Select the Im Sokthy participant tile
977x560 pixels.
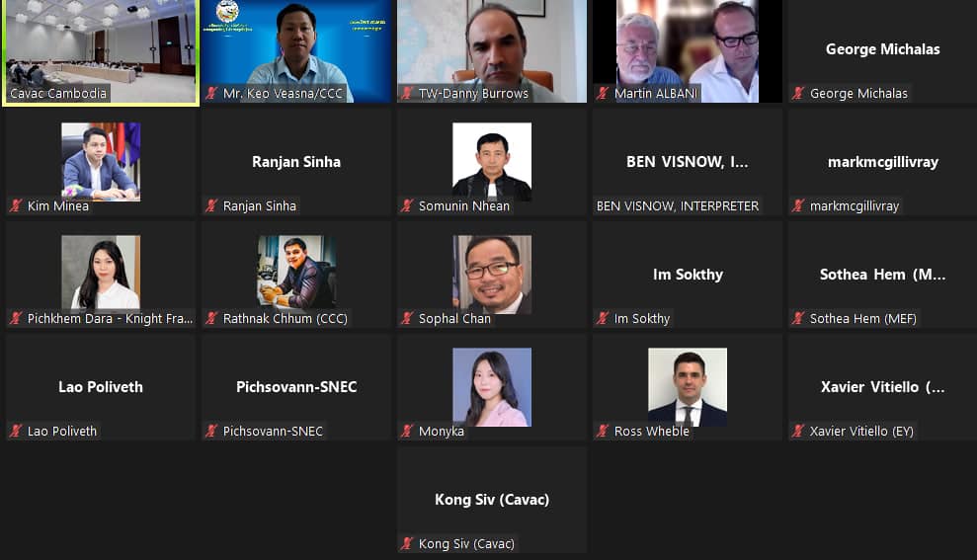tap(688, 275)
